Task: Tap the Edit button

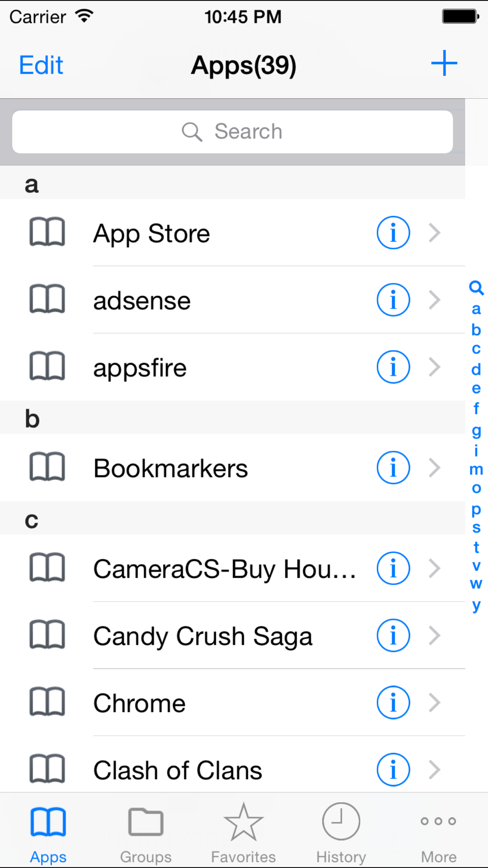Action: pos(41,65)
